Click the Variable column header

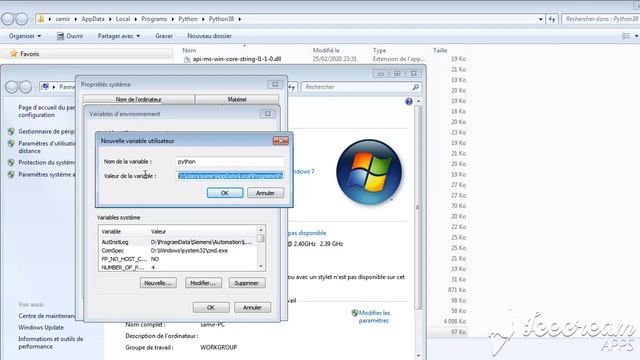click(124, 231)
